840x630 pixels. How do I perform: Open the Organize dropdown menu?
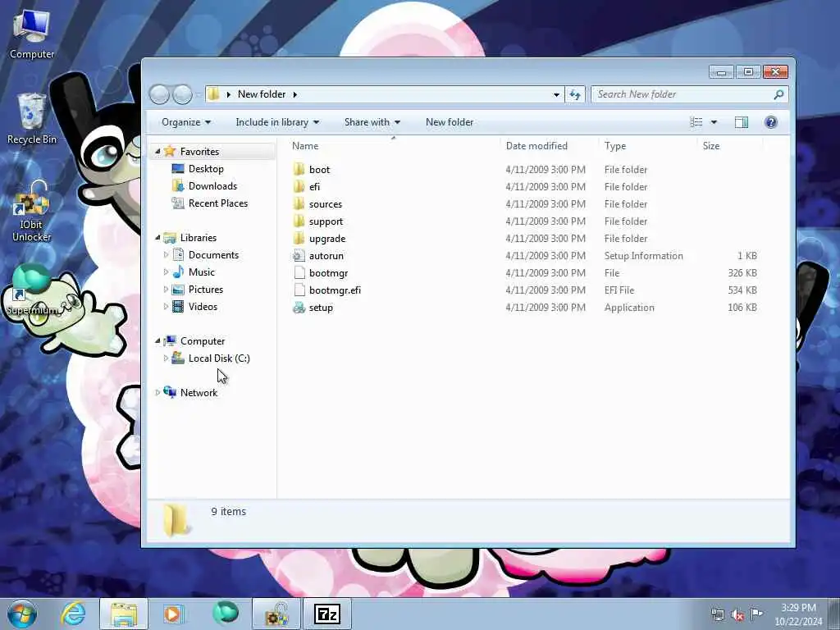pyautogui.click(x=186, y=122)
